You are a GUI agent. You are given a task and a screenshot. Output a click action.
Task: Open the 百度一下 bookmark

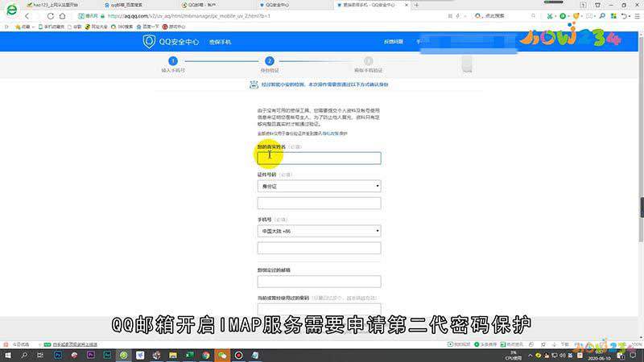[x=148, y=27]
